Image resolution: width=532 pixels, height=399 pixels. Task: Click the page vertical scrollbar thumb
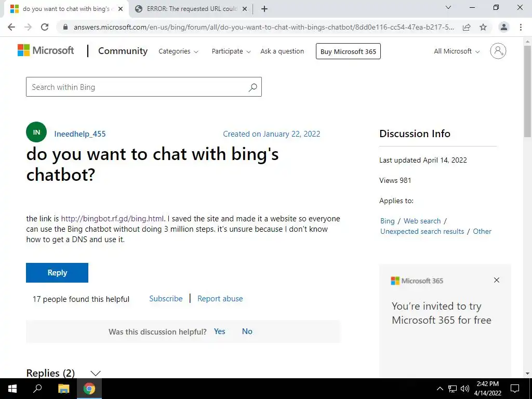[x=527, y=91]
